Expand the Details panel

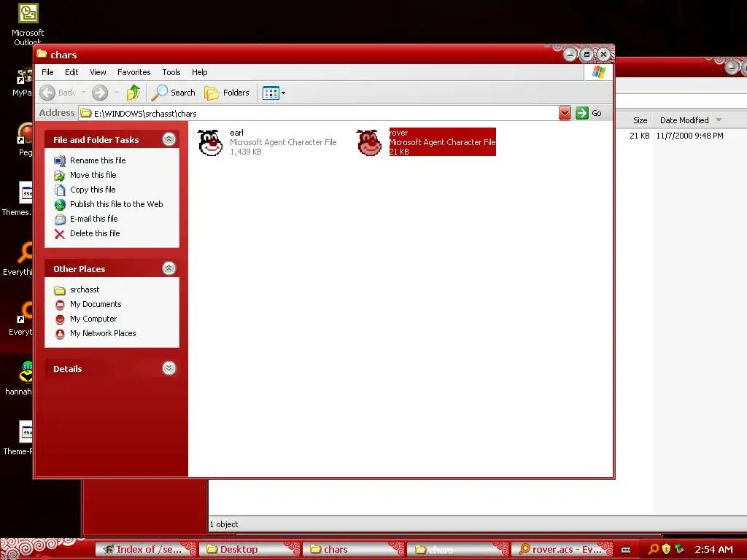point(169,368)
